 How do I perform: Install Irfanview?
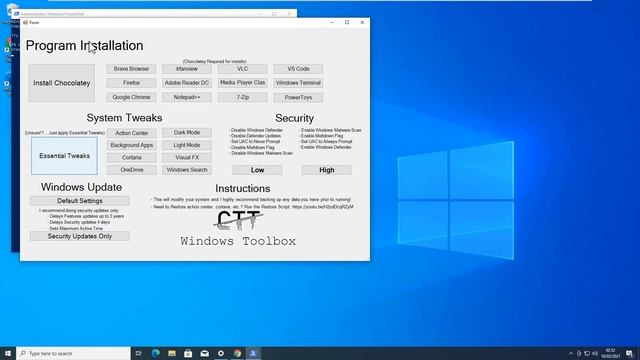click(x=187, y=69)
